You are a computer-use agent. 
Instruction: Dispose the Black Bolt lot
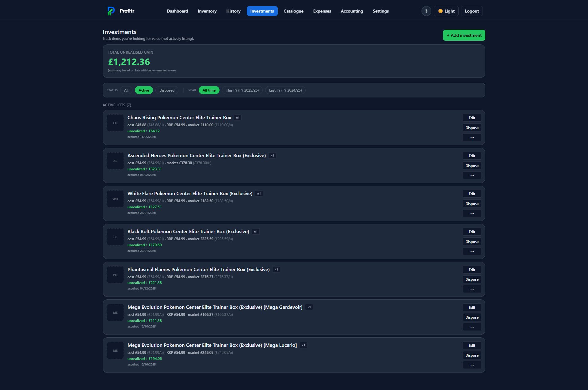[x=472, y=241]
